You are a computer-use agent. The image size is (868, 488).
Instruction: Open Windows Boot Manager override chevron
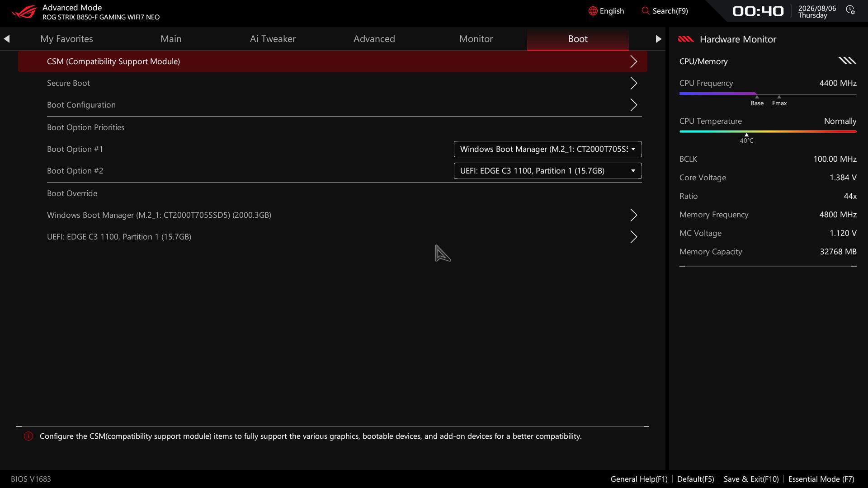click(x=633, y=215)
